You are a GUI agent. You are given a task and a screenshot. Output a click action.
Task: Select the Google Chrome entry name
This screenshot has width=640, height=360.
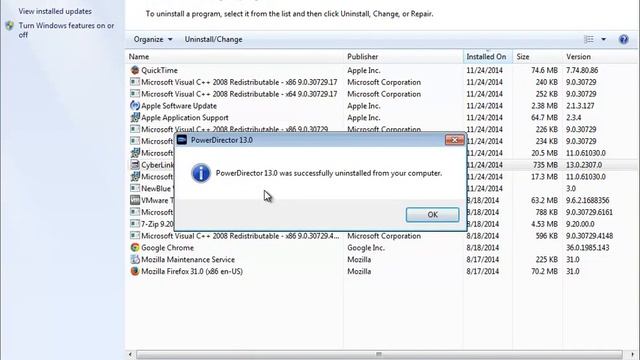(167, 248)
